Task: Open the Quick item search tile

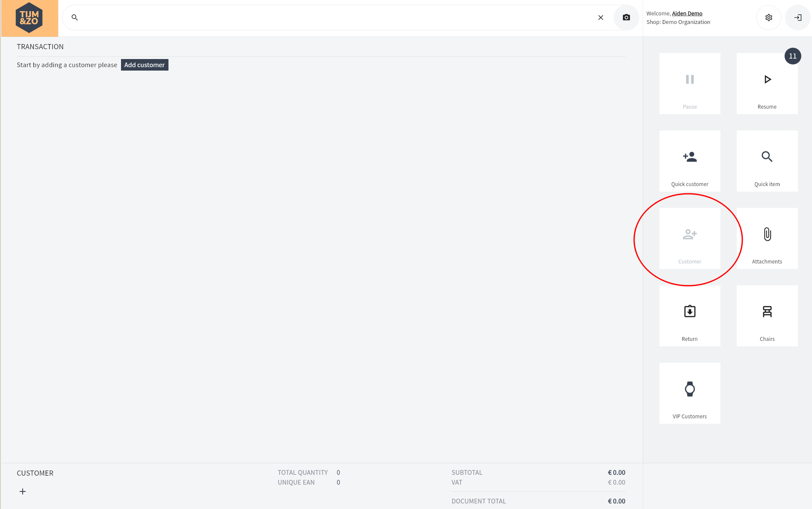Action: click(767, 161)
